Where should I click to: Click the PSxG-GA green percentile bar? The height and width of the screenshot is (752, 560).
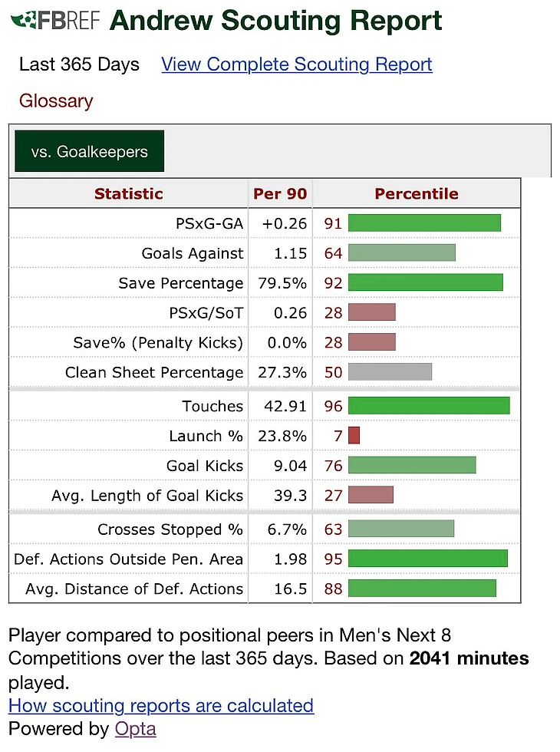424,223
